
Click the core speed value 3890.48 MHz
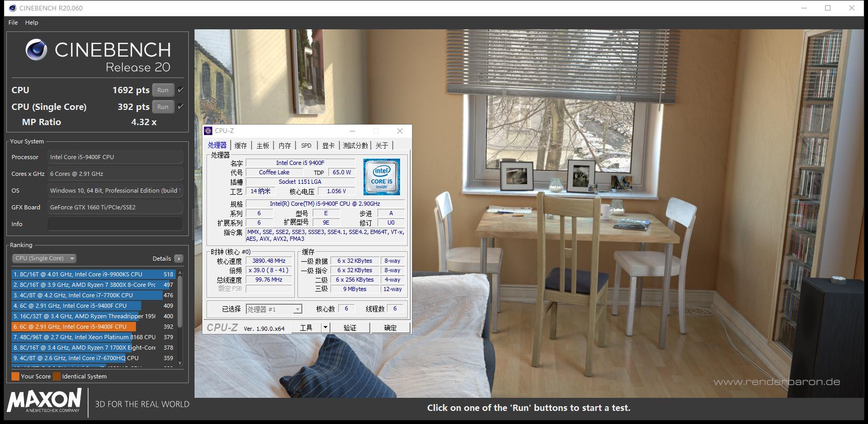(x=269, y=261)
